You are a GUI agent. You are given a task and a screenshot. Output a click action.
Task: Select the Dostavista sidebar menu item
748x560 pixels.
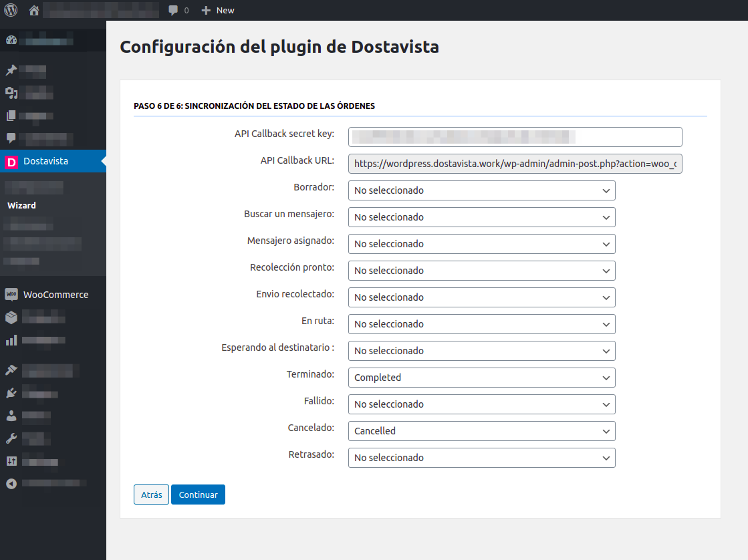(53, 161)
